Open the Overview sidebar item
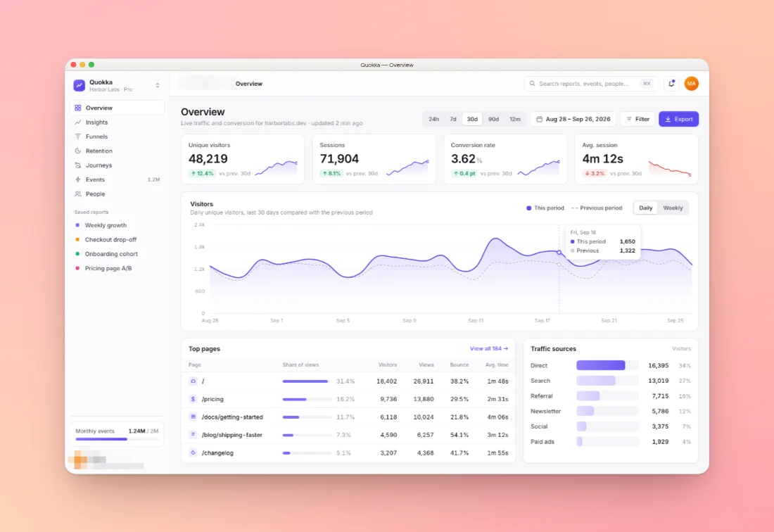Screen dimensions: 774x532 click(117, 108)
